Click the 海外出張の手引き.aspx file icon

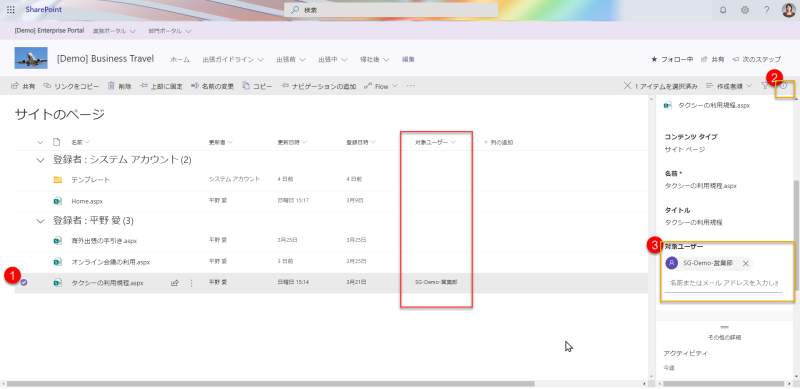(x=58, y=240)
